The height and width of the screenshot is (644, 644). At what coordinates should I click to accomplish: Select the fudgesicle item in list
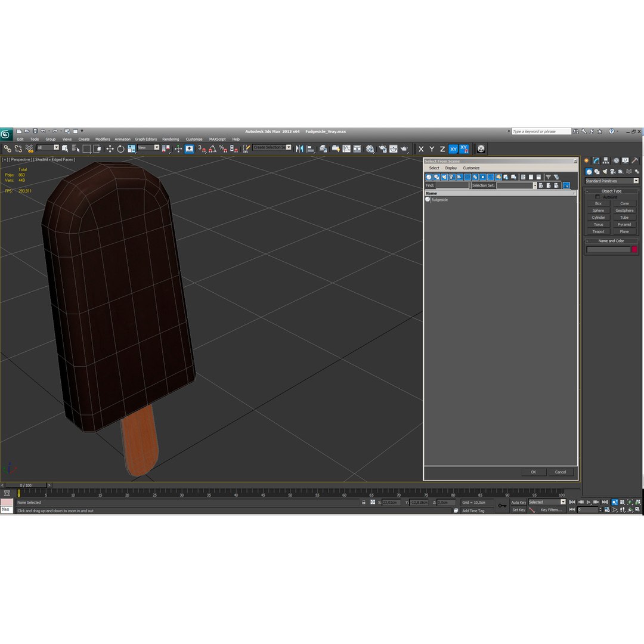[439, 200]
